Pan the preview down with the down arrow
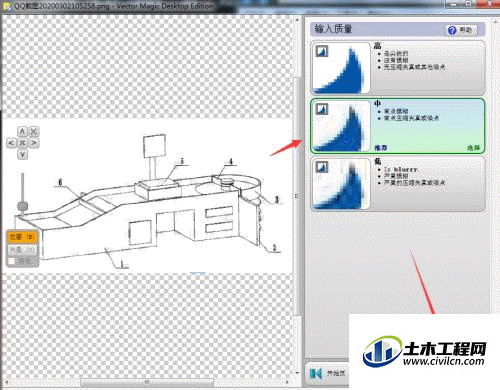Image resolution: width=500 pixels, height=390 pixels. [22, 154]
